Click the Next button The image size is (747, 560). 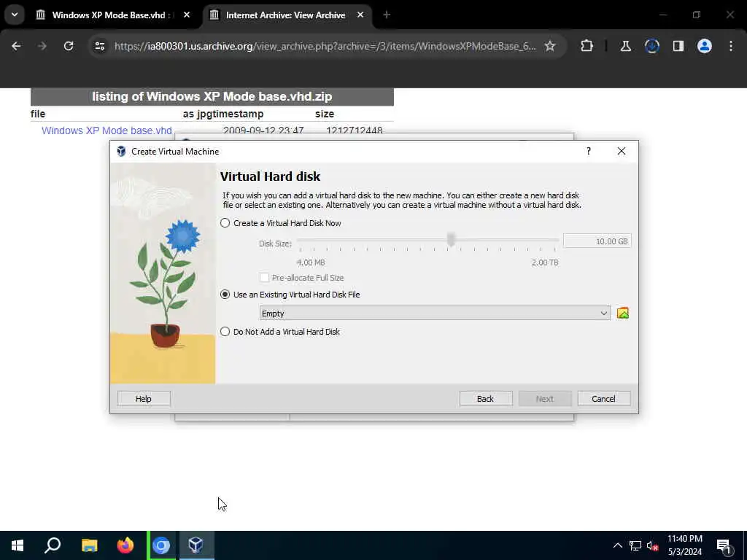pos(545,399)
